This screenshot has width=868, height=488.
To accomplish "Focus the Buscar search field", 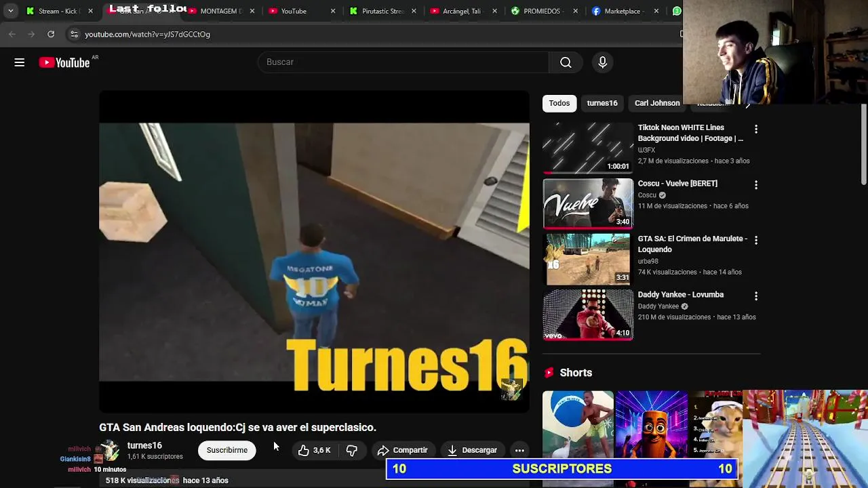I will 403,62.
